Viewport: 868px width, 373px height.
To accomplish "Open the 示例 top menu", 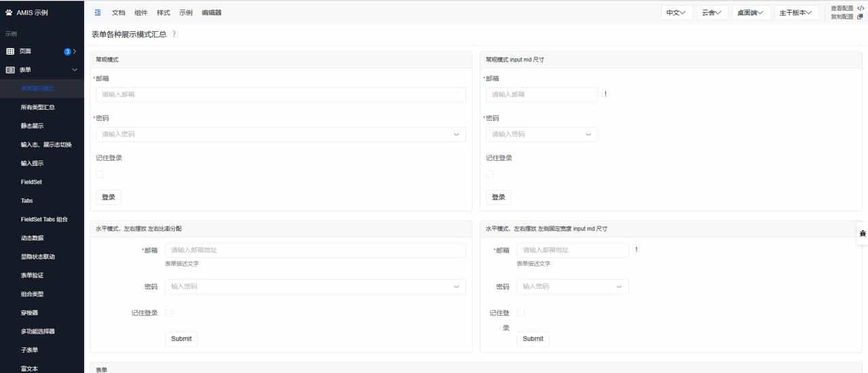I will [186, 12].
